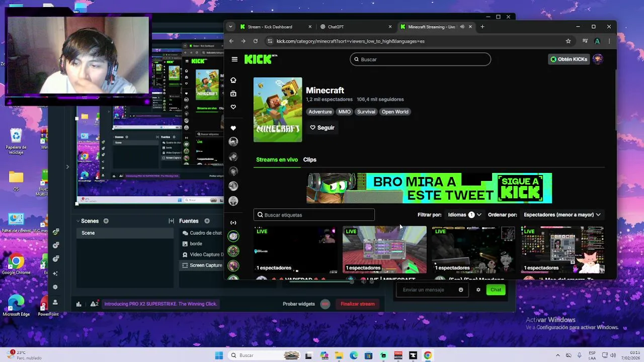Open Idiomas filter dropdown
The height and width of the screenshot is (362, 644).
coord(464,215)
